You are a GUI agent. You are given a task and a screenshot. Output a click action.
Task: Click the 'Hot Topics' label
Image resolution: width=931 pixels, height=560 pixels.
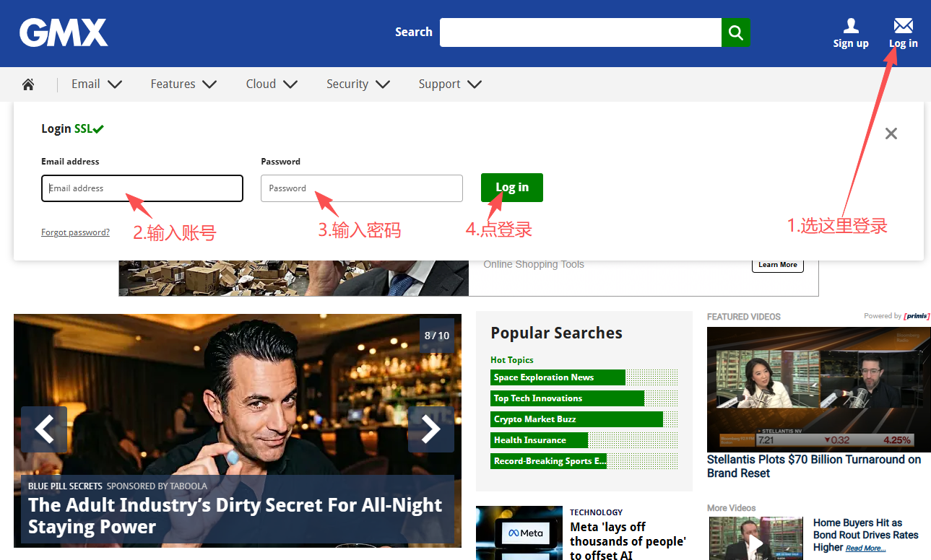pos(512,360)
